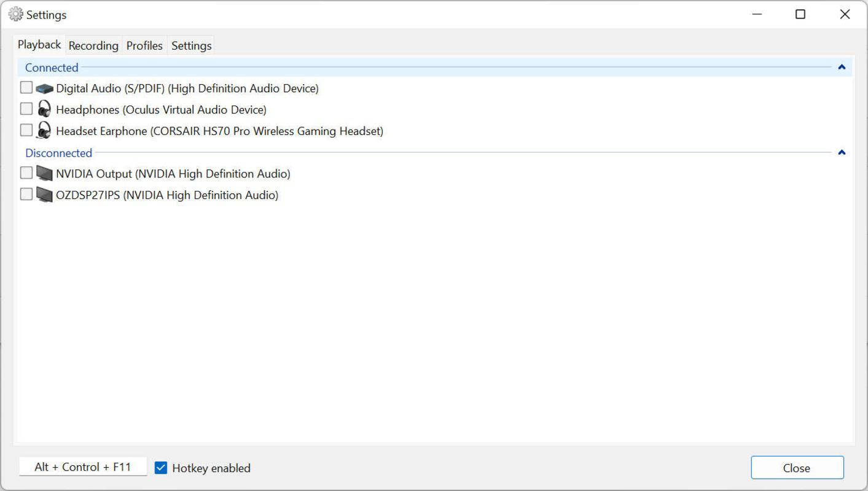The image size is (868, 491).
Task: Click the Close button
Action: [x=797, y=468]
